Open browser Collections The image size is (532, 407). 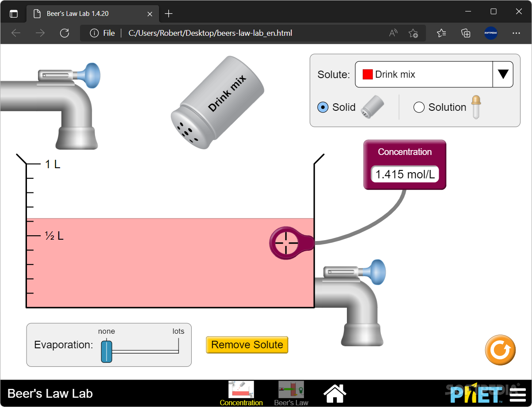tap(466, 33)
